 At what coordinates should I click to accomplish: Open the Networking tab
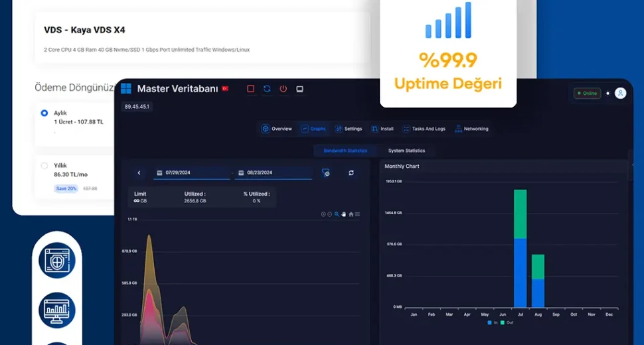point(471,129)
